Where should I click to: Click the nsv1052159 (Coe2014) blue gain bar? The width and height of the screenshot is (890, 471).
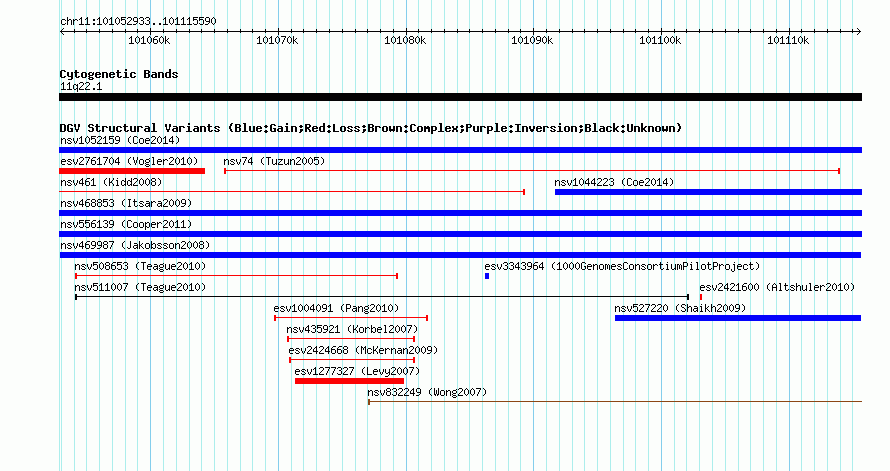pos(460,150)
